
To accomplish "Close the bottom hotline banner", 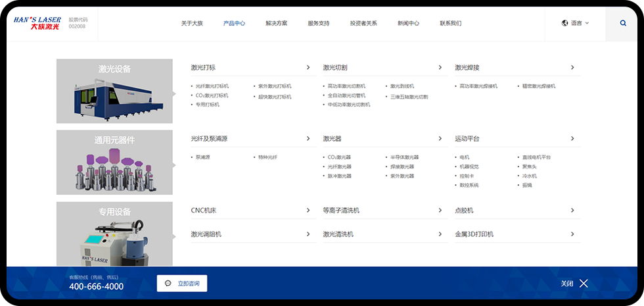I will click(584, 284).
